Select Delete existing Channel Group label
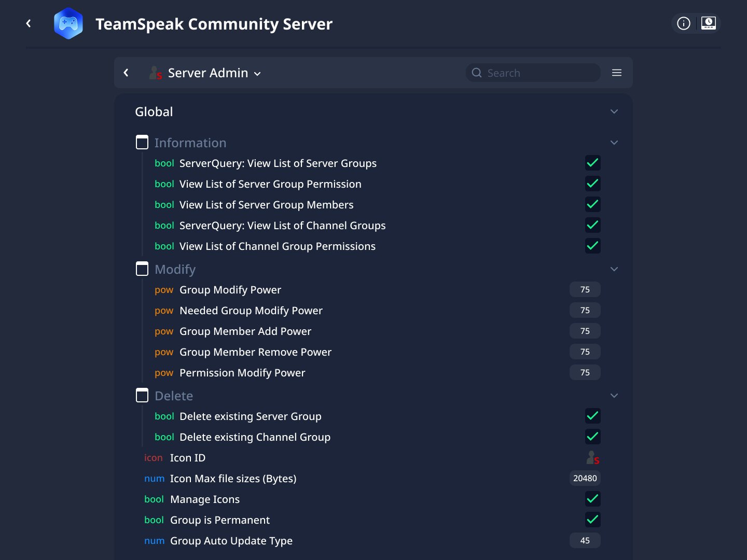Viewport: 747px width, 560px height. [x=255, y=437]
